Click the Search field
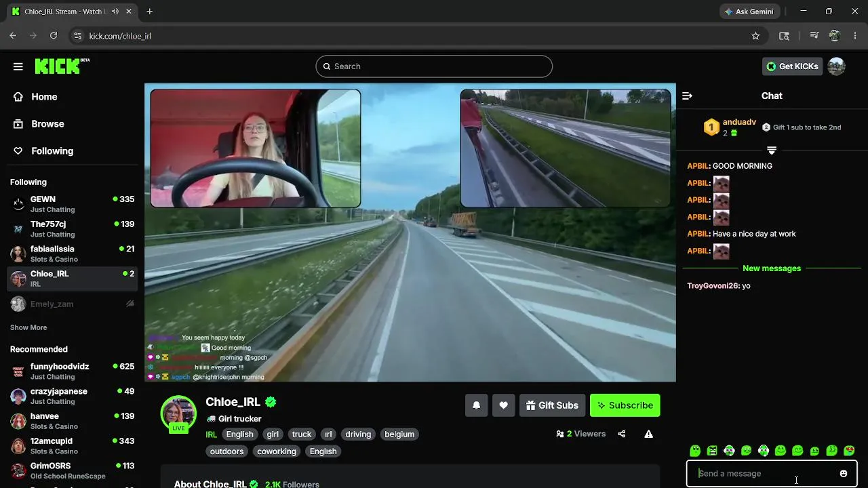The height and width of the screenshot is (488, 868). 434,66
